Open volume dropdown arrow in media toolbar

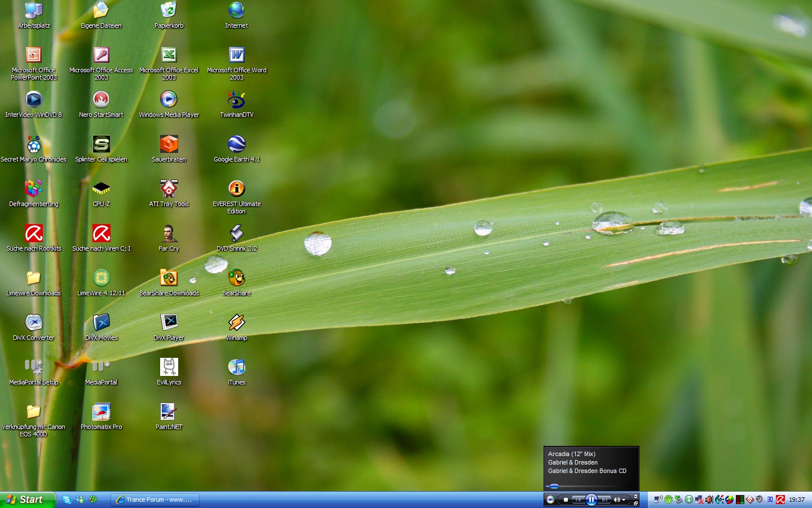pyautogui.click(x=624, y=500)
